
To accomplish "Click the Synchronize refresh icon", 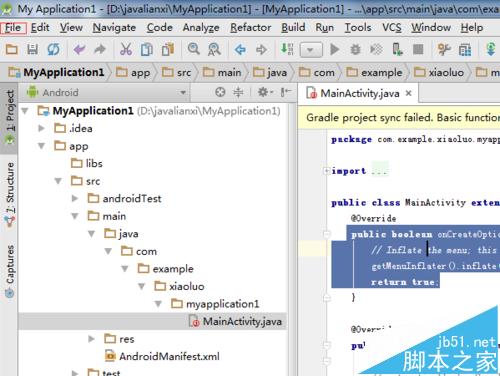I will tap(53, 50).
